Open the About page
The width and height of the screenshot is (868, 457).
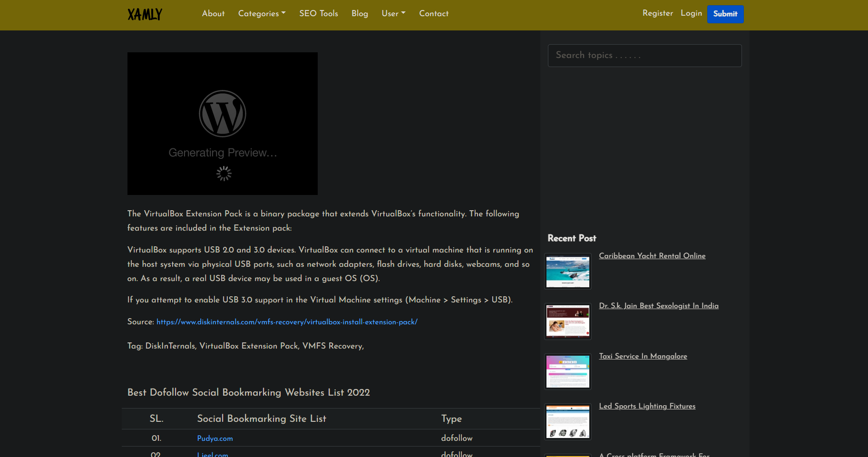pyautogui.click(x=213, y=13)
